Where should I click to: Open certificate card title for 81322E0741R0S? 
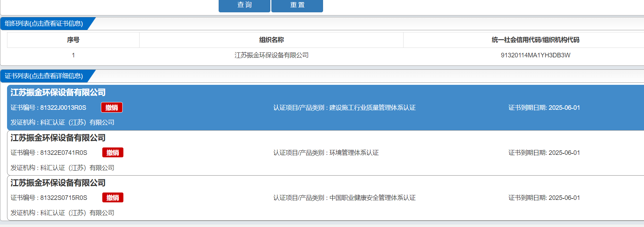(x=58, y=138)
